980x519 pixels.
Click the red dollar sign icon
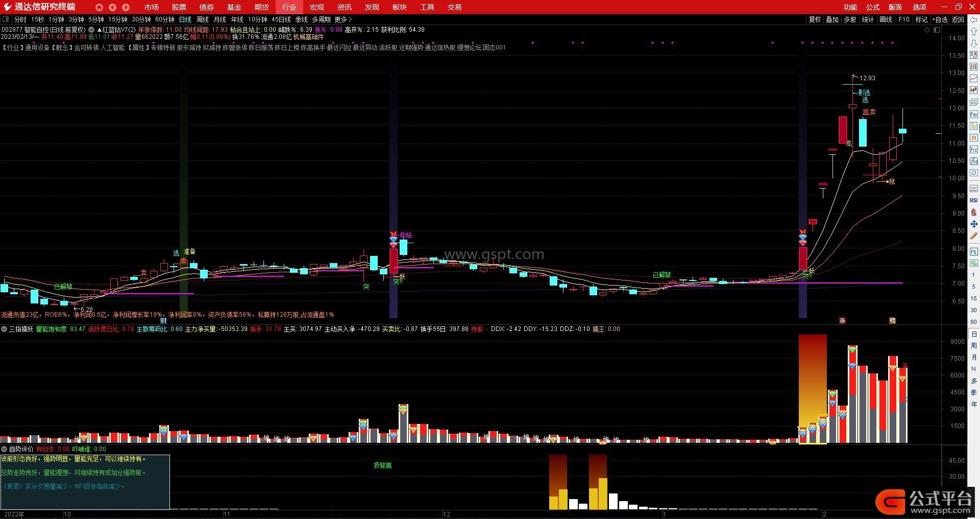coord(974,212)
